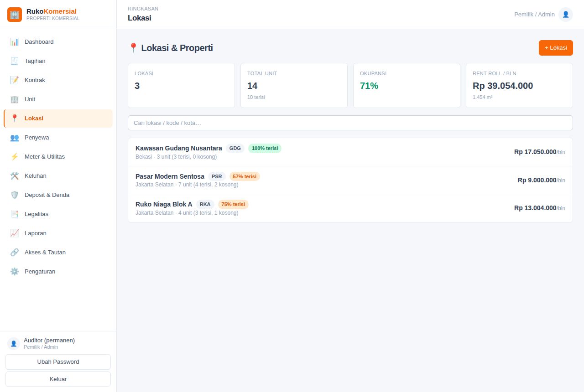Open the Kontrak section
This screenshot has height=392, width=584.
pyautogui.click(x=58, y=80)
